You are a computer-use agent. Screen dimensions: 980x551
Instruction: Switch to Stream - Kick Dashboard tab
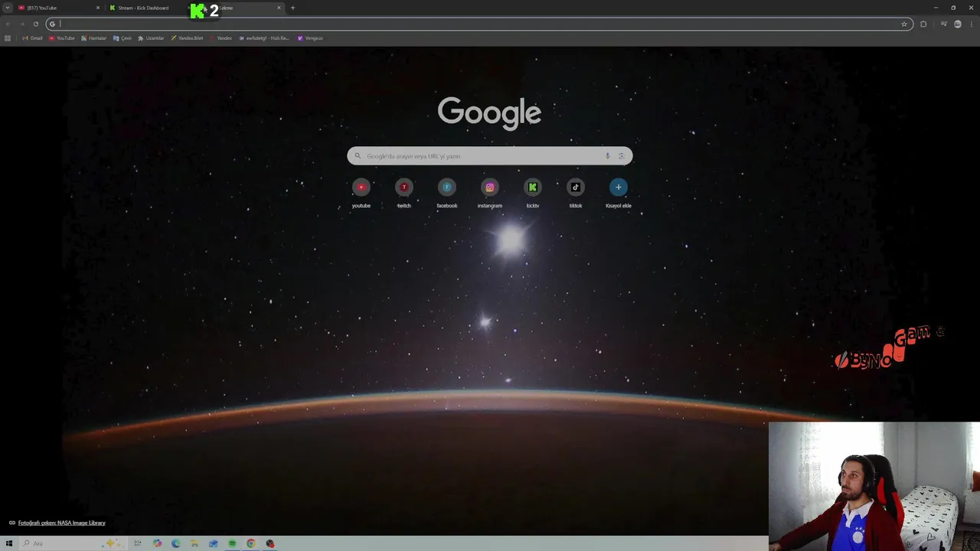tap(149, 8)
